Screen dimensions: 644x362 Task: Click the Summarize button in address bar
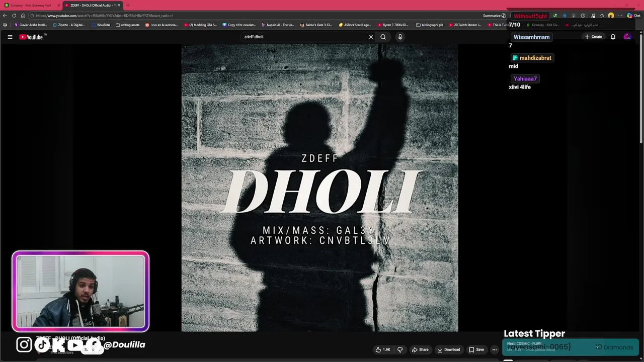494,16
